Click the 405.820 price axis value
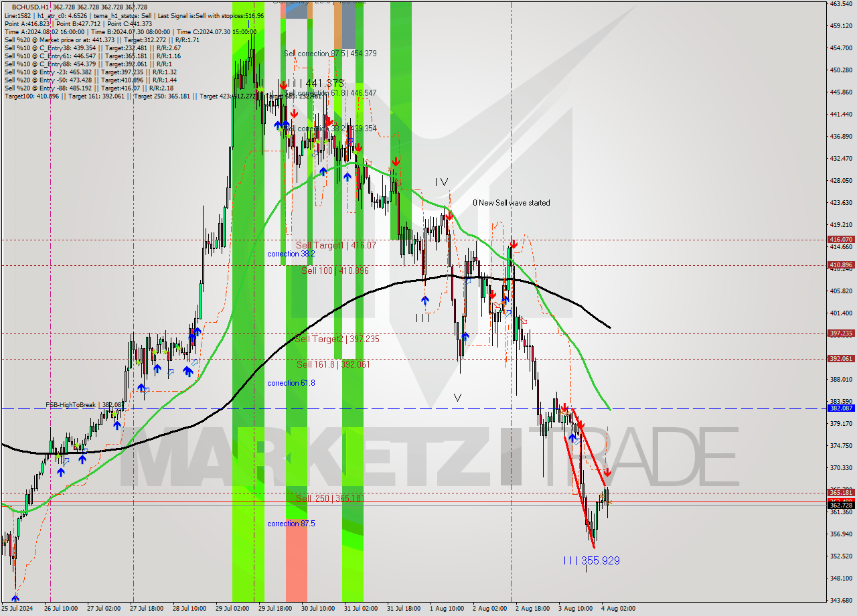Screen dimensions: 857x616 coord(840,291)
